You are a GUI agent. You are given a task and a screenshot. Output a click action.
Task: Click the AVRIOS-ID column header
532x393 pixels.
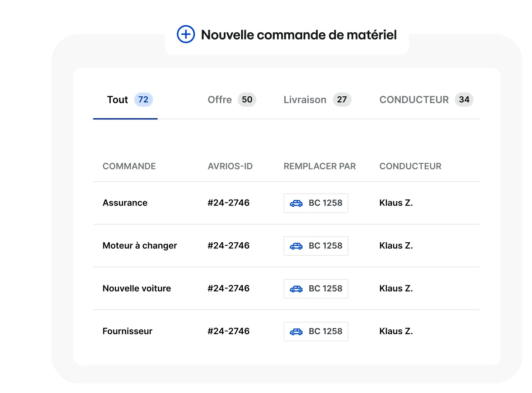[x=230, y=166]
